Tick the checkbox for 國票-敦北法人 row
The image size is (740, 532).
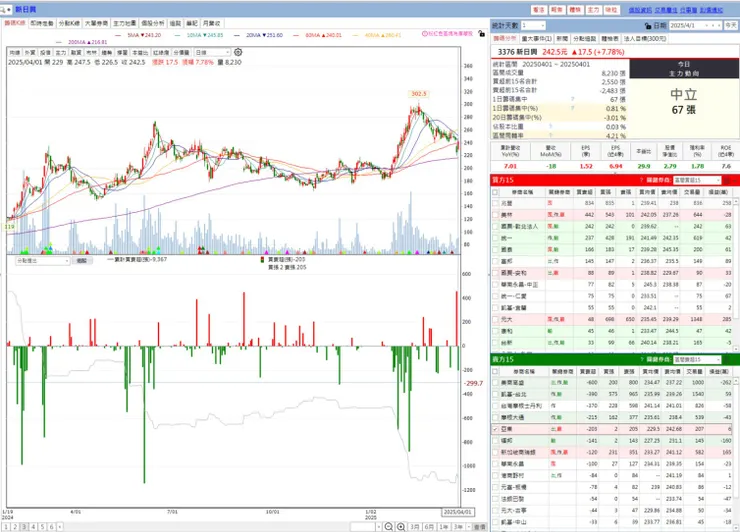pyautogui.click(x=495, y=227)
